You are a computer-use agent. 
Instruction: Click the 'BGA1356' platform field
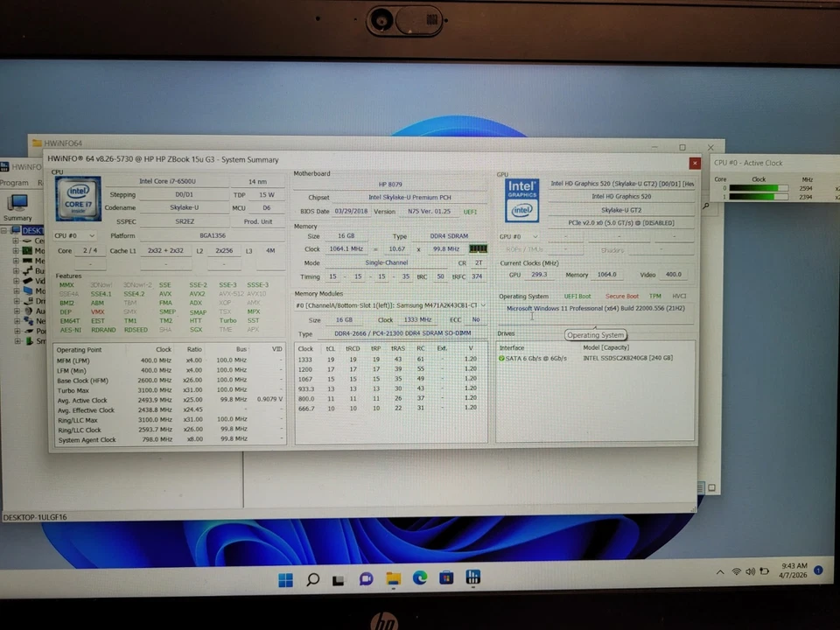click(212, 235)
